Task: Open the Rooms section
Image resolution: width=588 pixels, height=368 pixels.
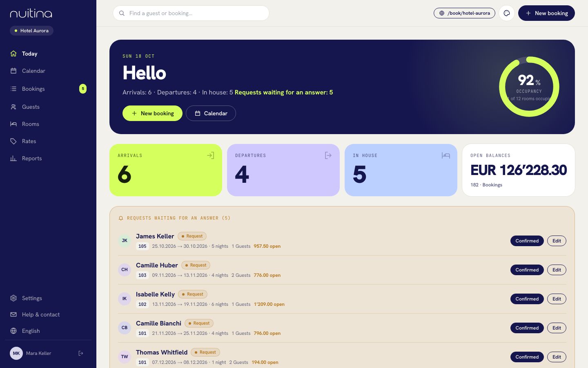Action: (48, 124)
